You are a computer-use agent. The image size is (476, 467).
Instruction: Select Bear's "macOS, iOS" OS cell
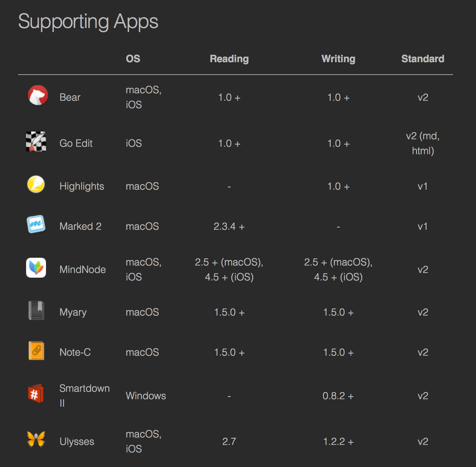(144, 97)
